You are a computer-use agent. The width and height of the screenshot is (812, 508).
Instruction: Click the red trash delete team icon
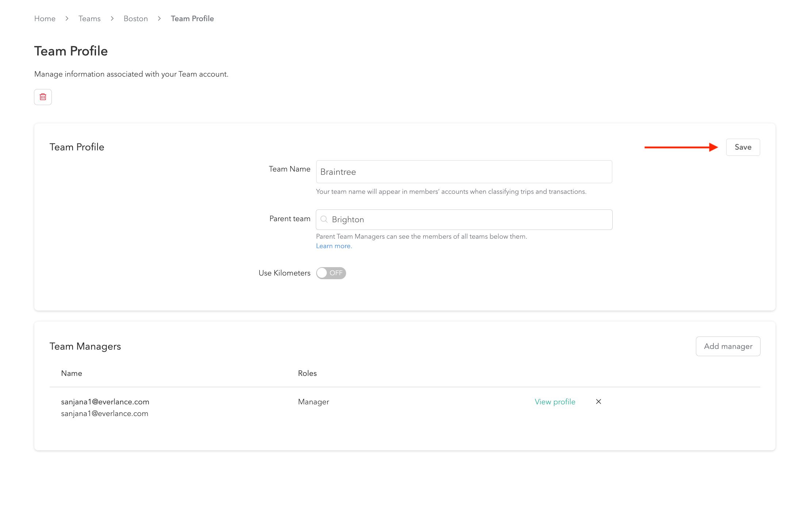tap(43, 97)
